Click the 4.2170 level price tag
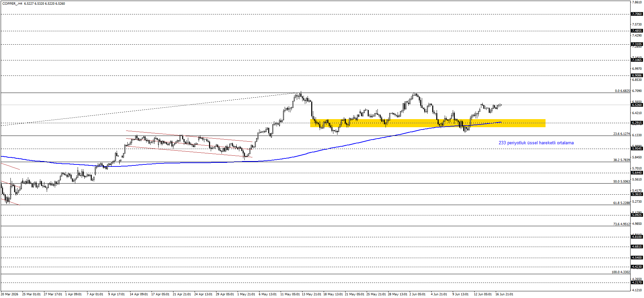The image size is (644, 298). [x=637, y=283]
